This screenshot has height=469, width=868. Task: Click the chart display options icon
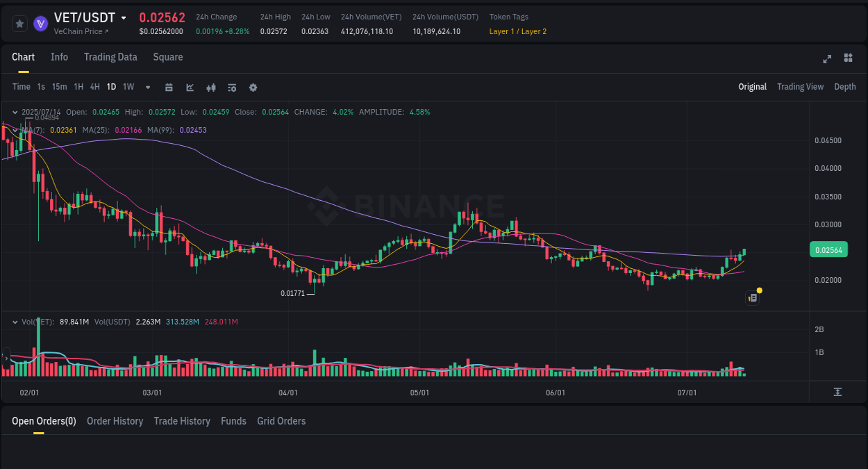(x=231, y=88)
